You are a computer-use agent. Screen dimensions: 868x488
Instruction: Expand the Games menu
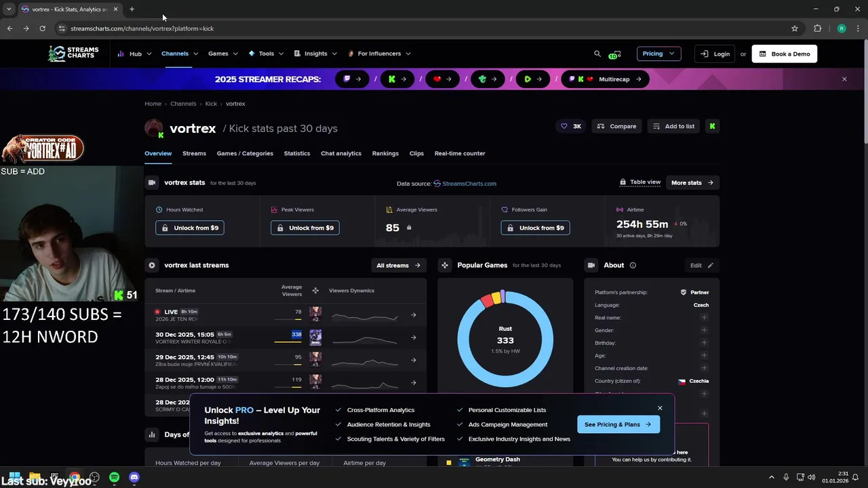click(x=223, y=54)
